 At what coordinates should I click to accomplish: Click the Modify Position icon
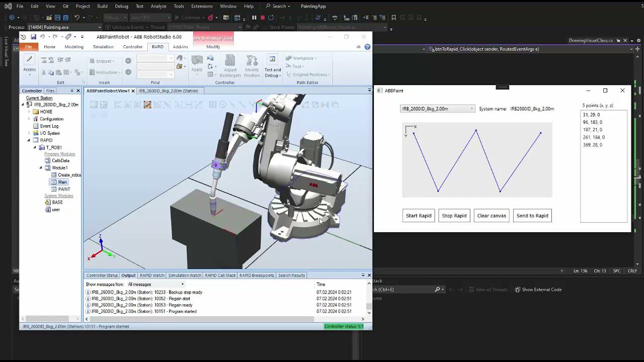252,60
